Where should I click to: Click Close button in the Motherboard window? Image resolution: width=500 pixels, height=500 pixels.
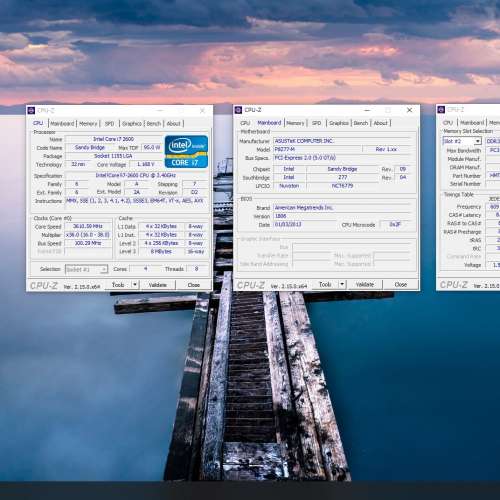400,284
